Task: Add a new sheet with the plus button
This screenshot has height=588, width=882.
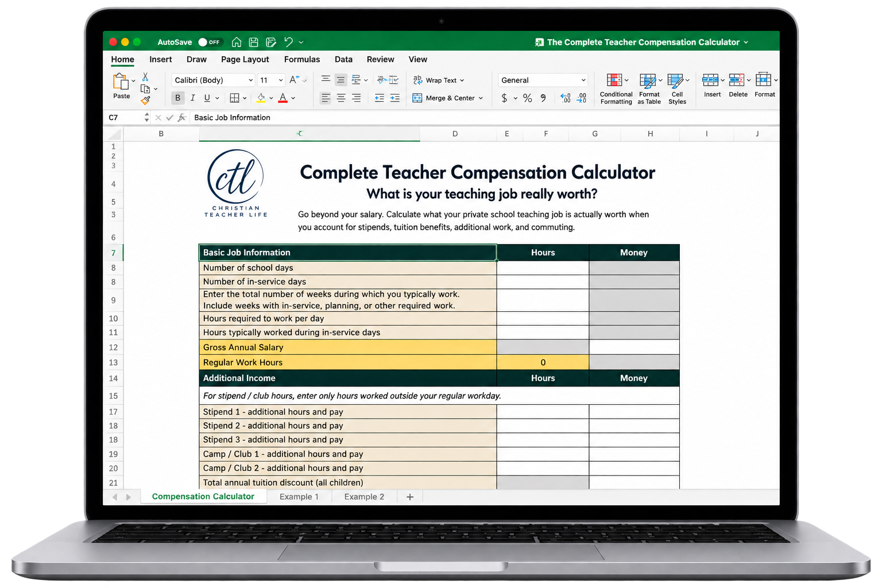Action: click(410, 497)
